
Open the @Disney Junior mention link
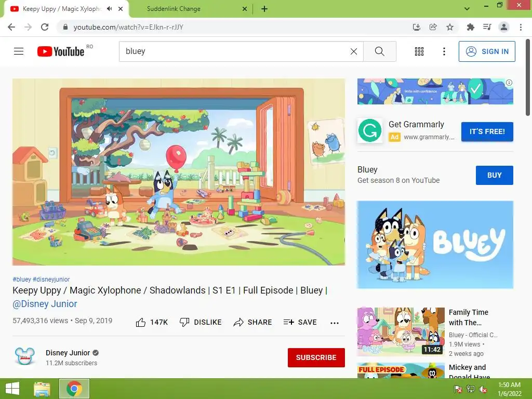pyautogui.click(x=45, y=303)
